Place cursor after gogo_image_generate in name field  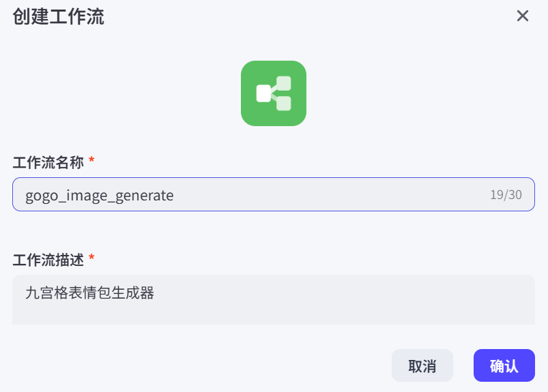(175, 196)
